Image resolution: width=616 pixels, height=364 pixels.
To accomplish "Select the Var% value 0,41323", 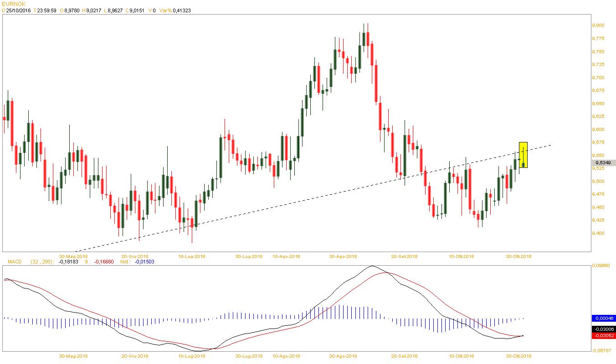I will 181,10.
